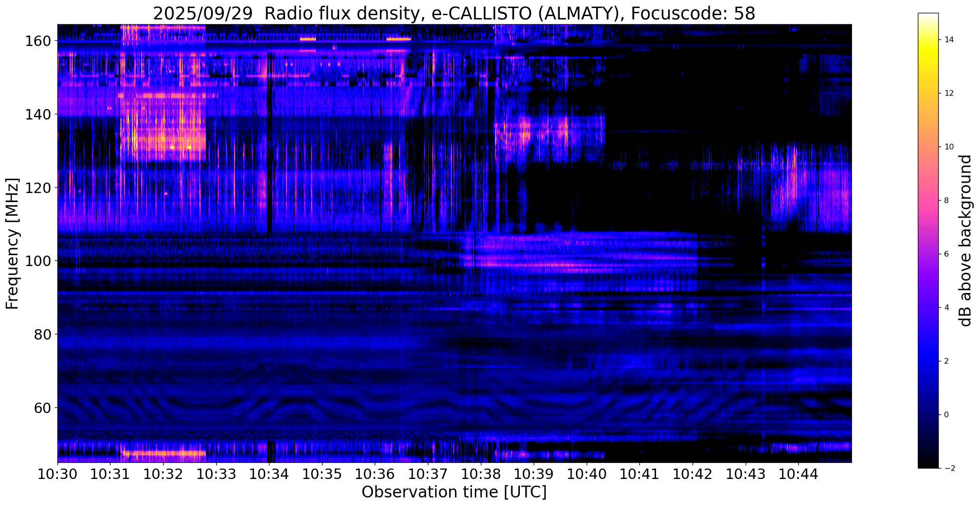Click the 10:42 time tick label

pos(693,474)
